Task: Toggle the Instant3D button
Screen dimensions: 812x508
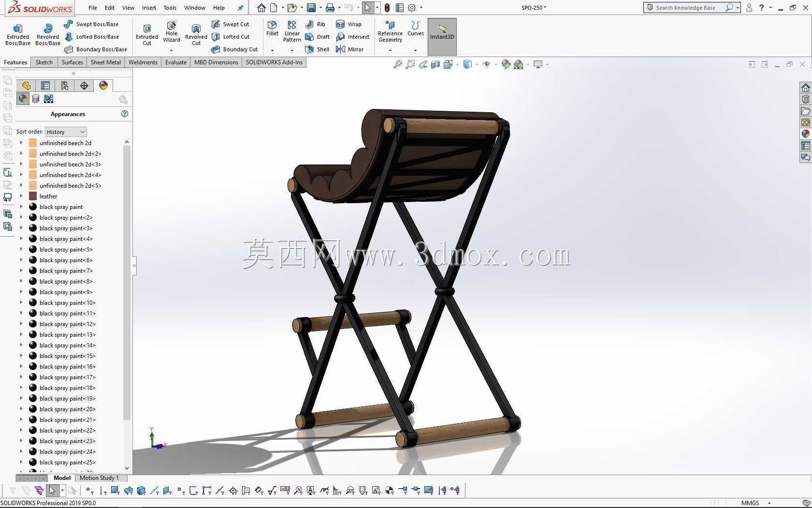Action: 442,36
